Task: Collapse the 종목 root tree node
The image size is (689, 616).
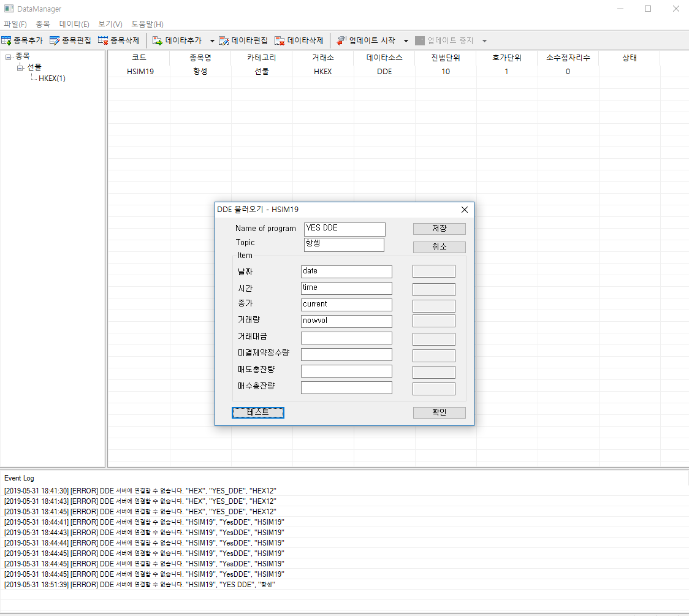Action: tap(8, 57)
